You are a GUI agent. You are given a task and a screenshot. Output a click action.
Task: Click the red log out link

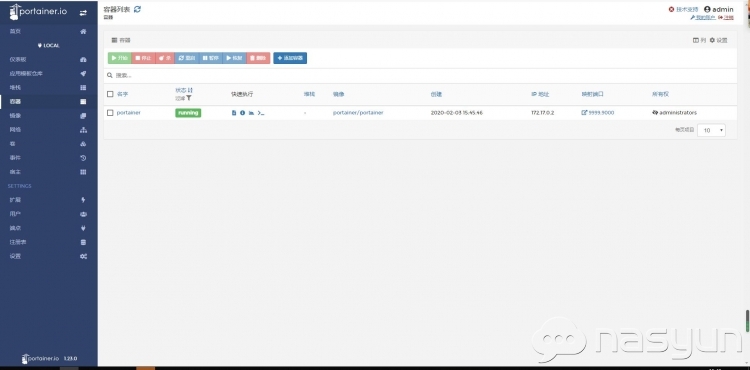coord(726,18)
